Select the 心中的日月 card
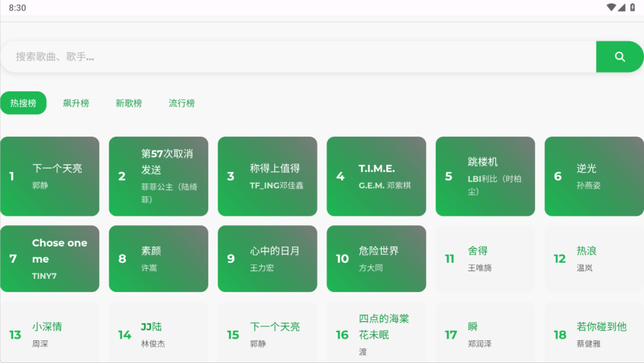Image resolution: width=644 pixels, height=363 pixels. coord(267,259)
